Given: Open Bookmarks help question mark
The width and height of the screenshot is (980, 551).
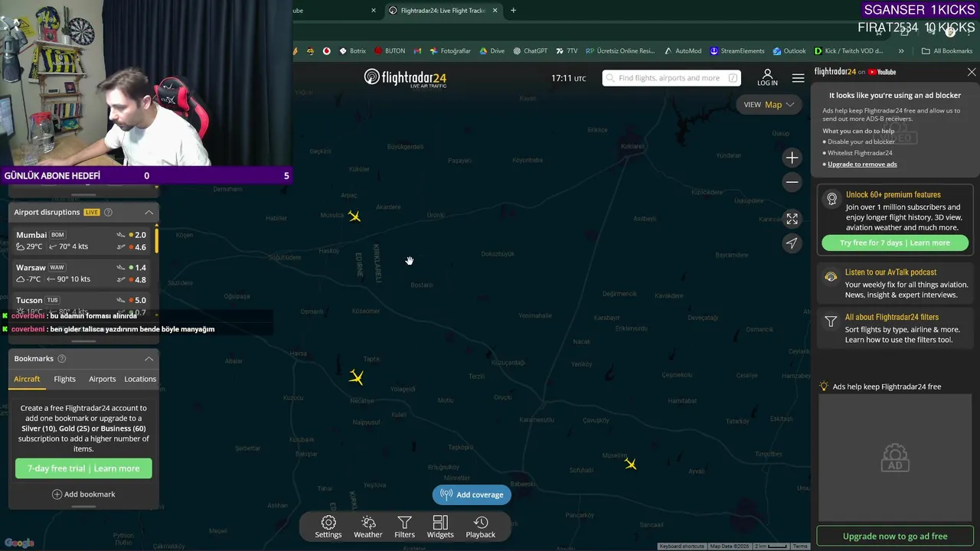Looking at the screenshot, I should [x=62, y=358].
